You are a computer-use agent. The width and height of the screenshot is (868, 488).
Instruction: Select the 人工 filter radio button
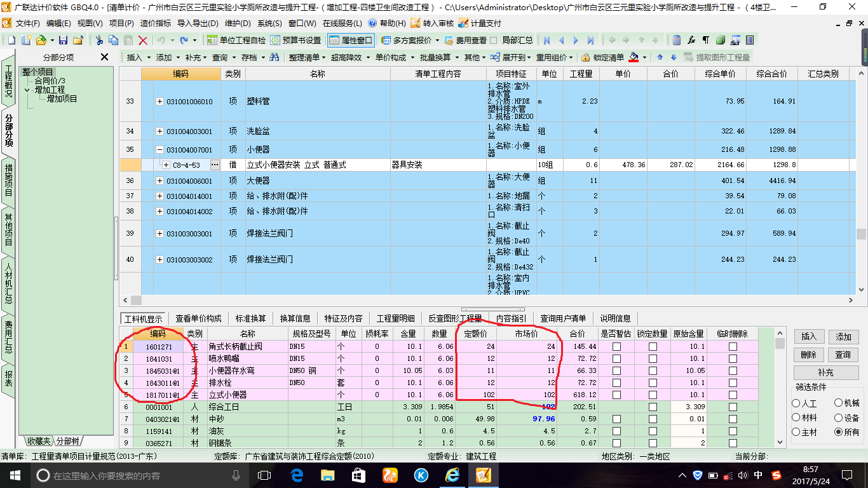coord(796,403)
